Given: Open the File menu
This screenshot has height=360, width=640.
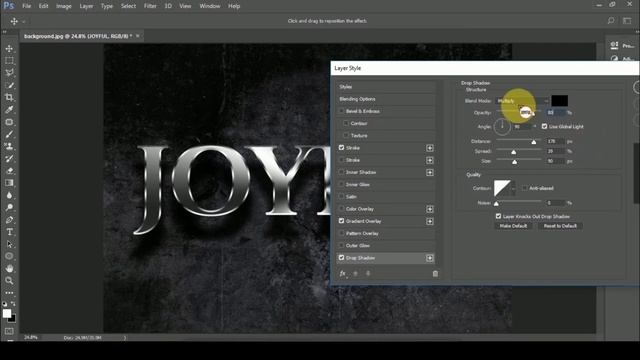Looking at the screenshot, I should click(x=27, y=6).
